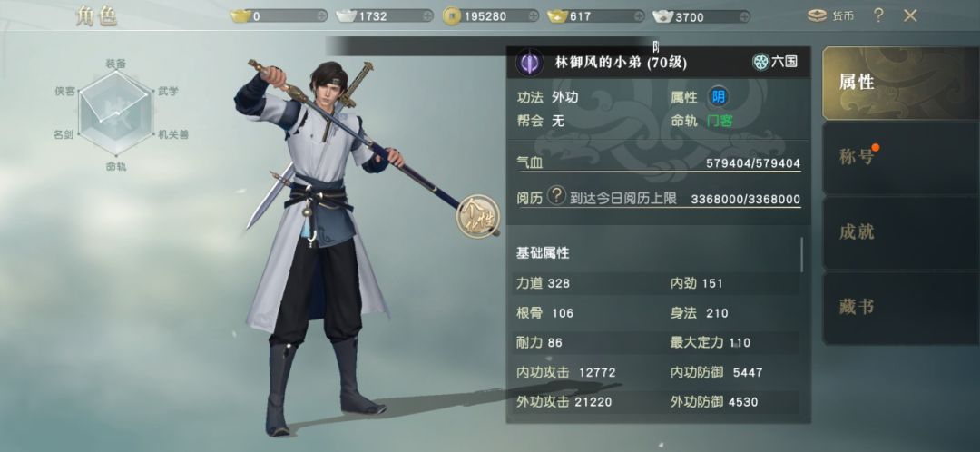Screen dimensions: 980x452
Task: Open the 藏书 book collection tab
Action: pyautogui.click(x=900, y=308)
